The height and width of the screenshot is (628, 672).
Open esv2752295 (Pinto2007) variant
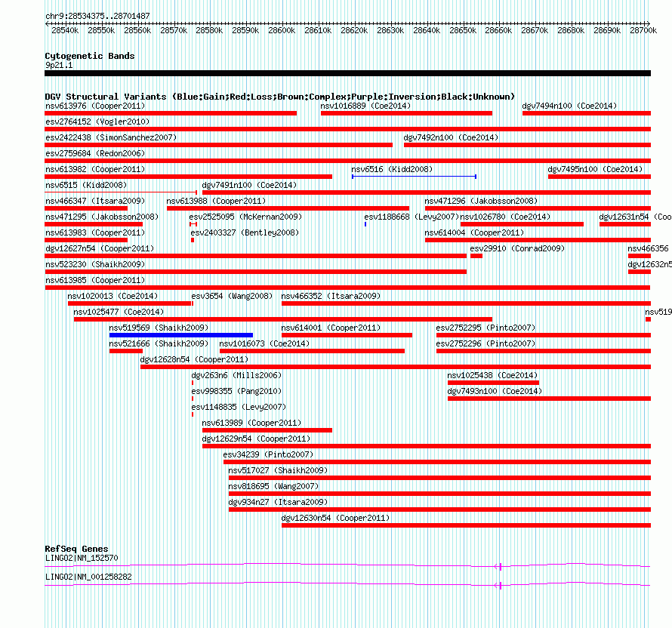point(544,335)
